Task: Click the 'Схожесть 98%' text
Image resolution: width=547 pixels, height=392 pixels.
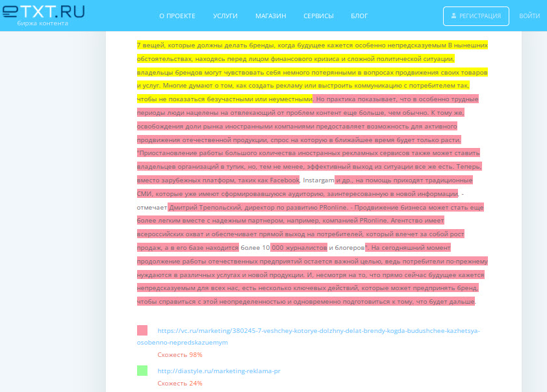Action: tap(180, 355)
